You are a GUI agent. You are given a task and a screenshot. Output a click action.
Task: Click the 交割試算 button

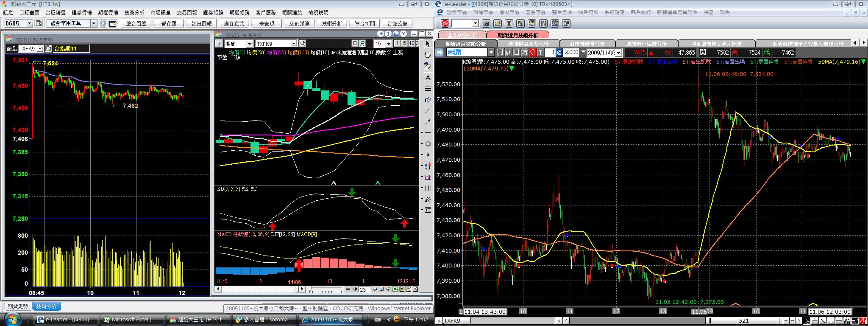299,23
